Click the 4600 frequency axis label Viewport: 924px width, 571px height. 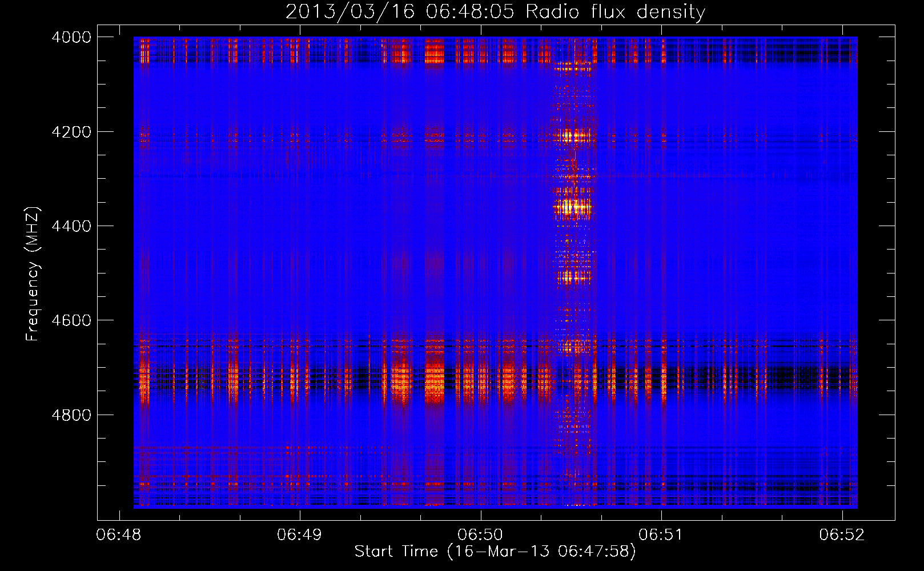(x=71, y=320)
